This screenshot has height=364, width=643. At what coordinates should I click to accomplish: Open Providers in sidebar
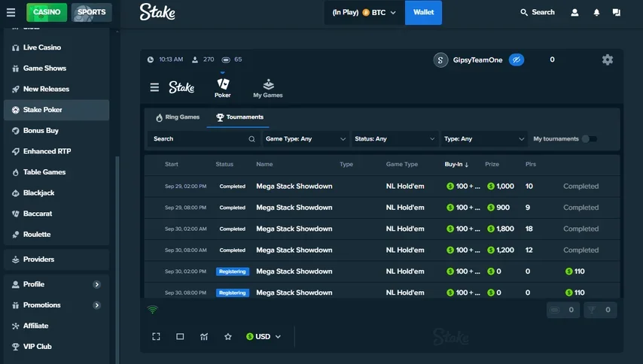[56, 259]
